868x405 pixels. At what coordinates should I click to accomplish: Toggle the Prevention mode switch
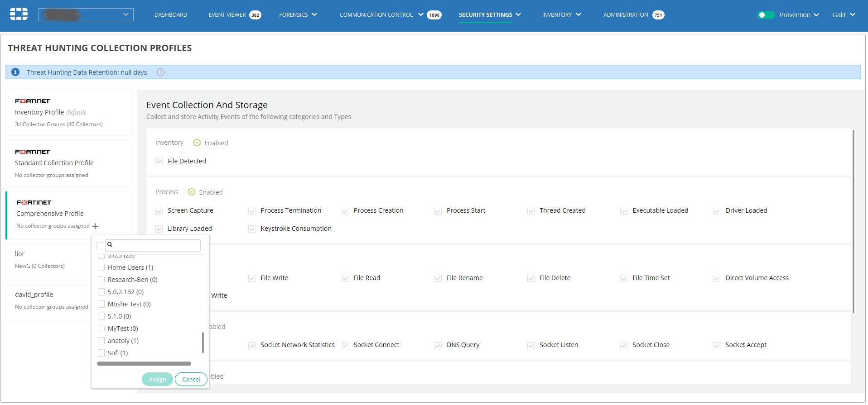tap(765, 15)
